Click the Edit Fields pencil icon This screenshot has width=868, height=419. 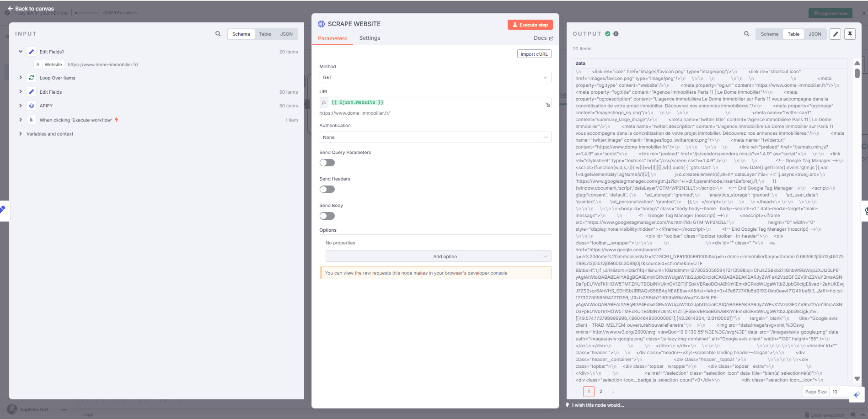click(x=32, y=92)
